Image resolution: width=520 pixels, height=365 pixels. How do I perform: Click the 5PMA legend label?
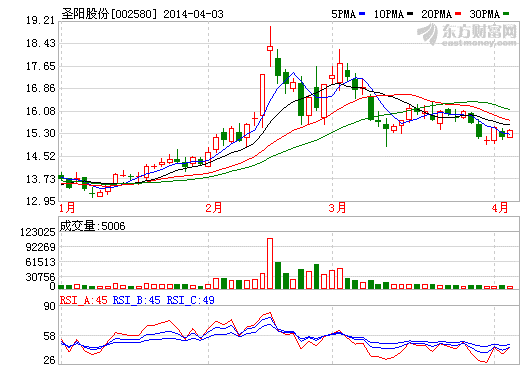(x=344, y=14)
